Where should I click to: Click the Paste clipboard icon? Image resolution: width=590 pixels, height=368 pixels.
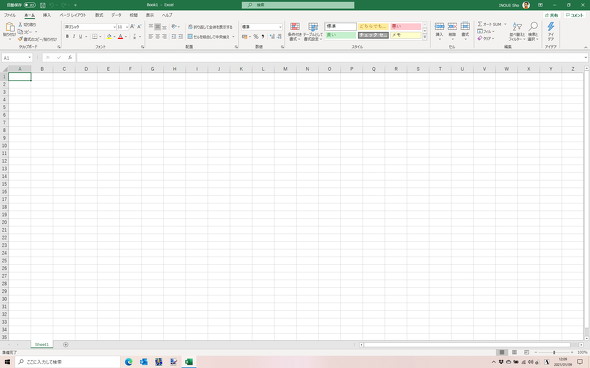tap(10, 27)
